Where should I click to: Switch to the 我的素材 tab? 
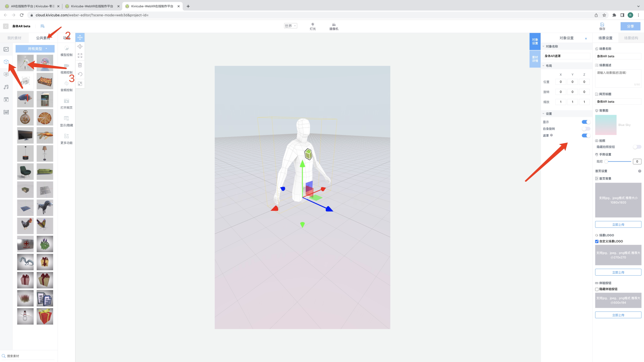(x=14, y=38)
